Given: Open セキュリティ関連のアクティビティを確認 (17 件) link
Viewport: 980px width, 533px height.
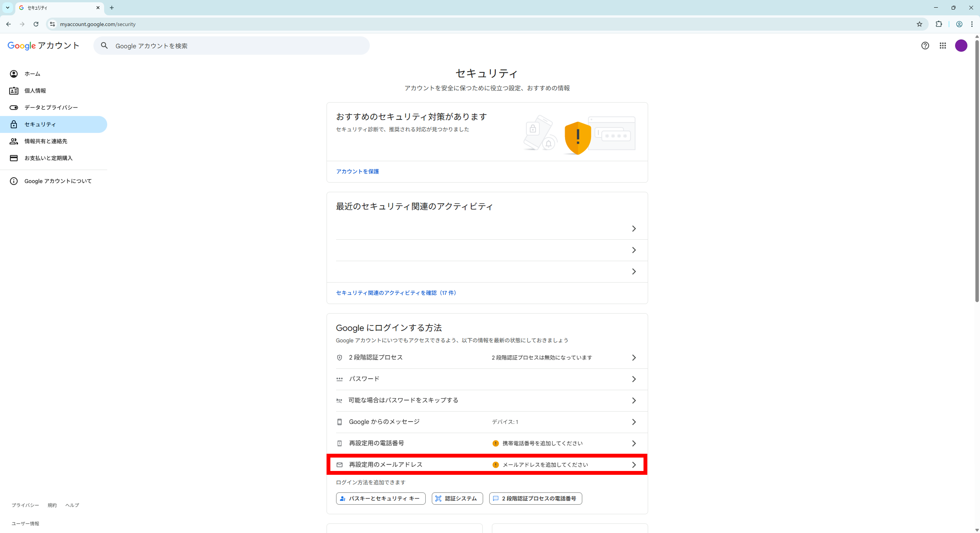Looking at the screenshot, I should [396, 293].
